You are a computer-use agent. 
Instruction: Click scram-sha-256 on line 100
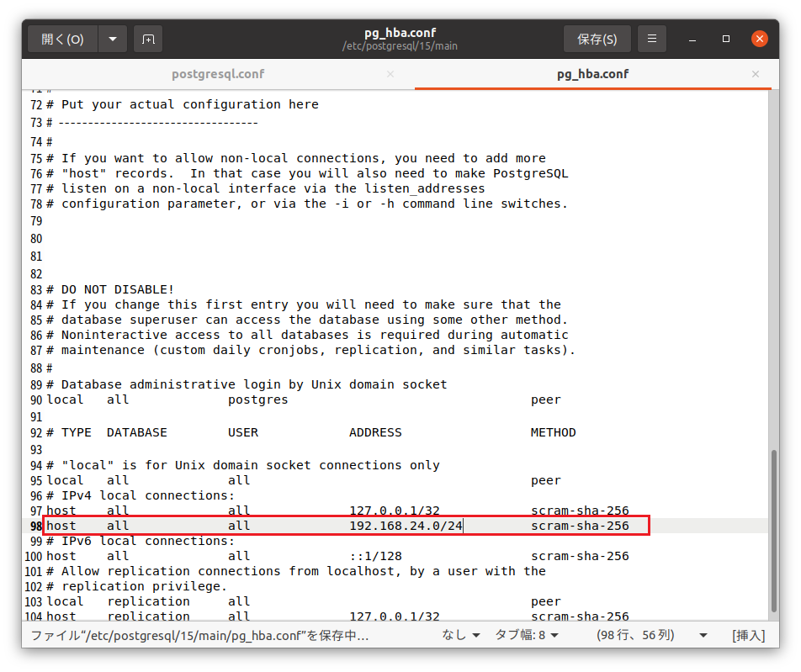(x=580, y=556)
